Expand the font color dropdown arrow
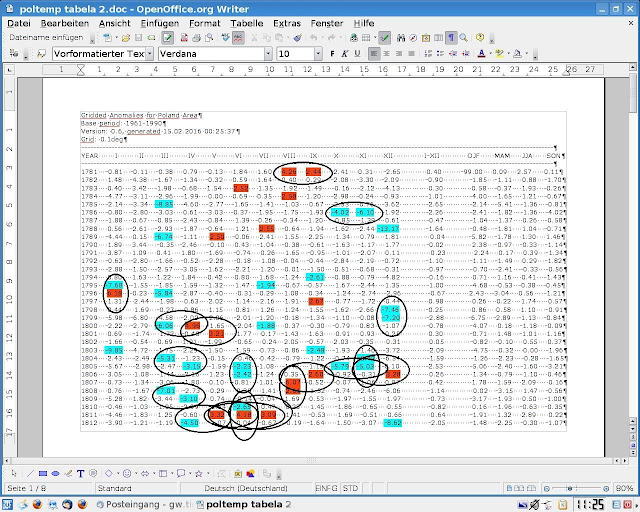640x512 pixels. (490, 53)
